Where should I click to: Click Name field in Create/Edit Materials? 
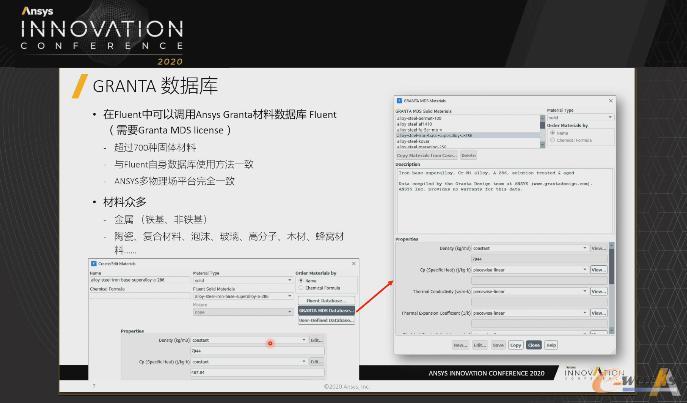click(139, 280)
